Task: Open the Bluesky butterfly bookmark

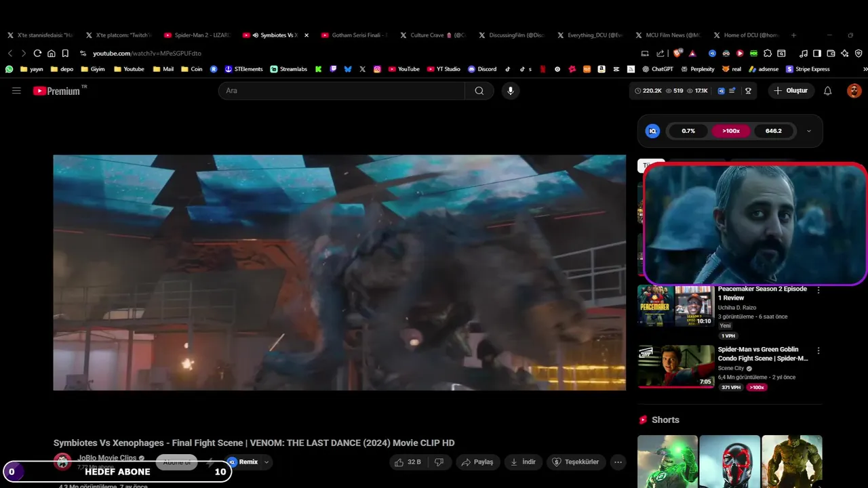Action: [348, 68]
